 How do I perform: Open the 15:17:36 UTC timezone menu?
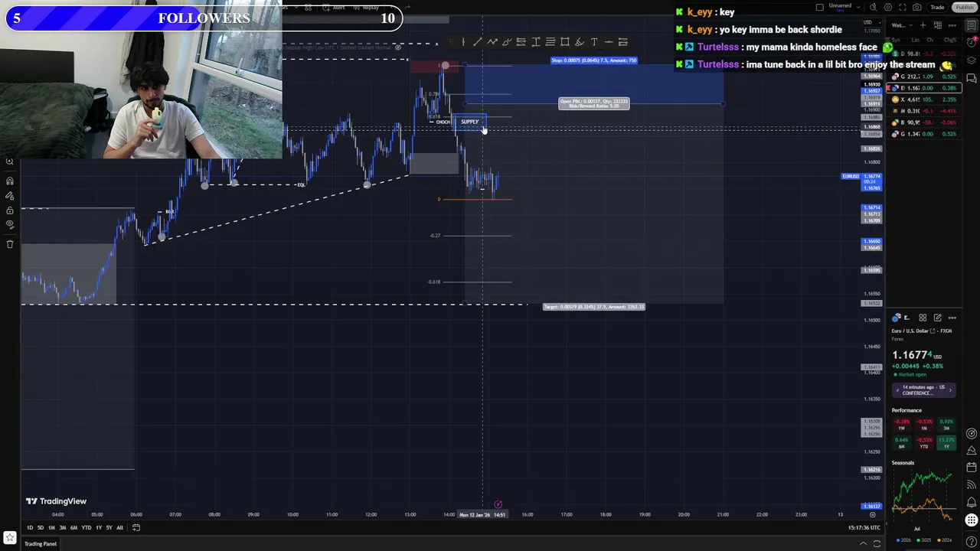(x=864, y=527)
